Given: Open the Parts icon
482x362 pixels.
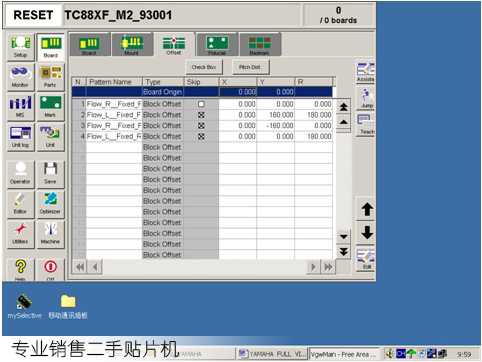Looking at the screenshot, I should (x=50, y=77).
